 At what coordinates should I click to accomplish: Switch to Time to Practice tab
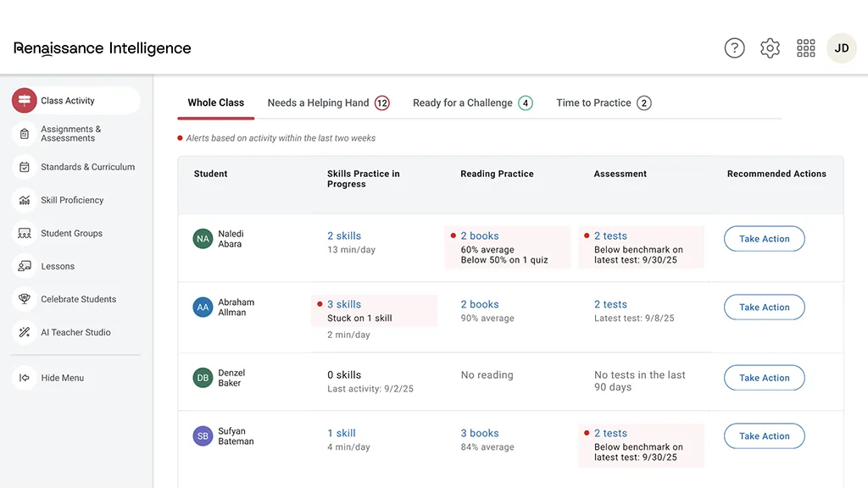click(604, 103)
